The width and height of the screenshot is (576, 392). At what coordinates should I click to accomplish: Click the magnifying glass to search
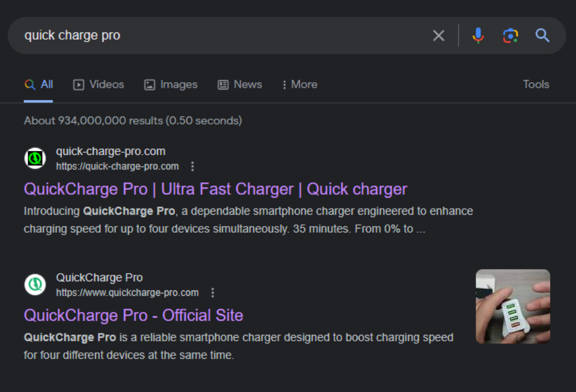click(542, 35)
